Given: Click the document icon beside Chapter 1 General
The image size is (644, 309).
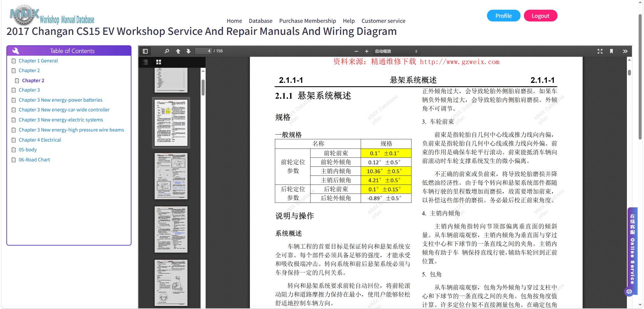Looking at the screenshot, I should click(14, 61).
